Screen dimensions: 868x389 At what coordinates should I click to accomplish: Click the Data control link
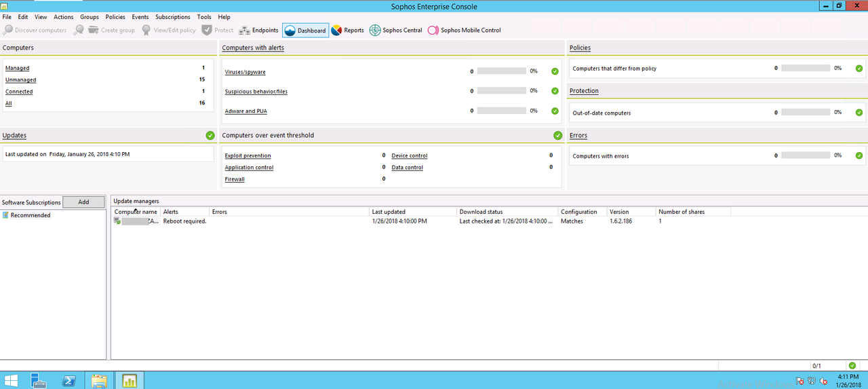tap(408, 168)
